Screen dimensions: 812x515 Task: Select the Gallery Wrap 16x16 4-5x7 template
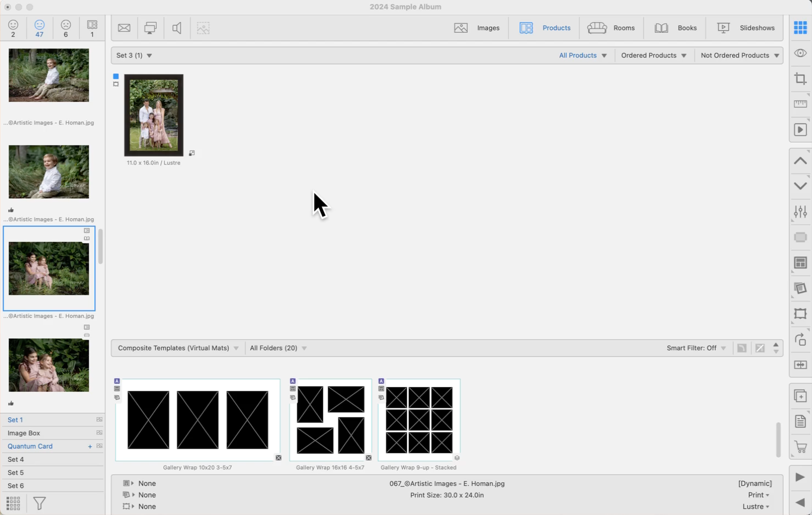pos(330,420)
